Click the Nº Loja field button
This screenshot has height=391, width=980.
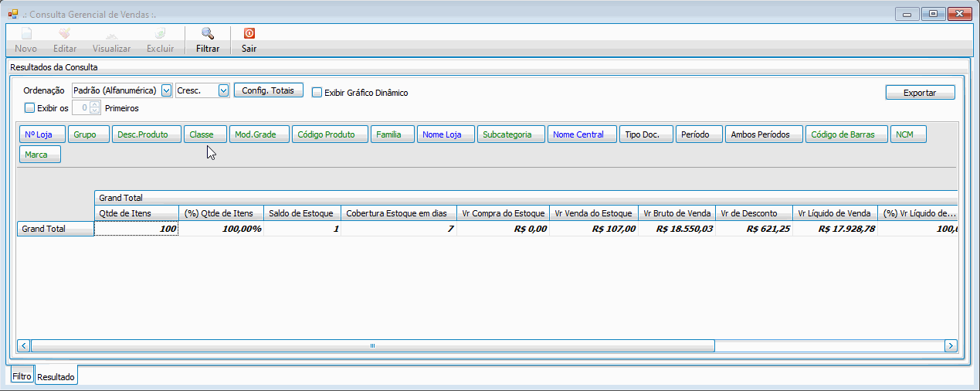pyautogui.click(x=42, y=134)
